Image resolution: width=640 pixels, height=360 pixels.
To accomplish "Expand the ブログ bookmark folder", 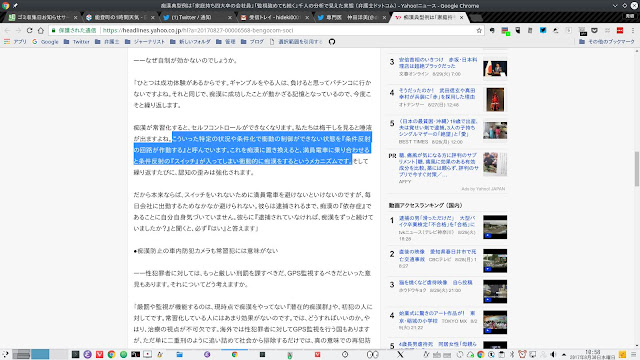I will point(252,42).
